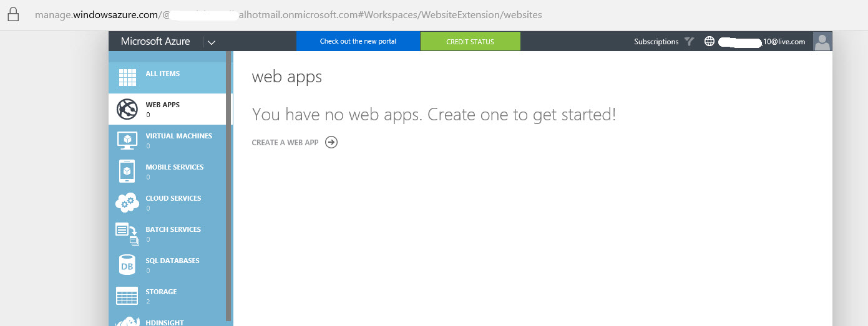Click the circled arrow beside Create a Web App
Viewport: 868px width, 326px height.
coord(332,142)
